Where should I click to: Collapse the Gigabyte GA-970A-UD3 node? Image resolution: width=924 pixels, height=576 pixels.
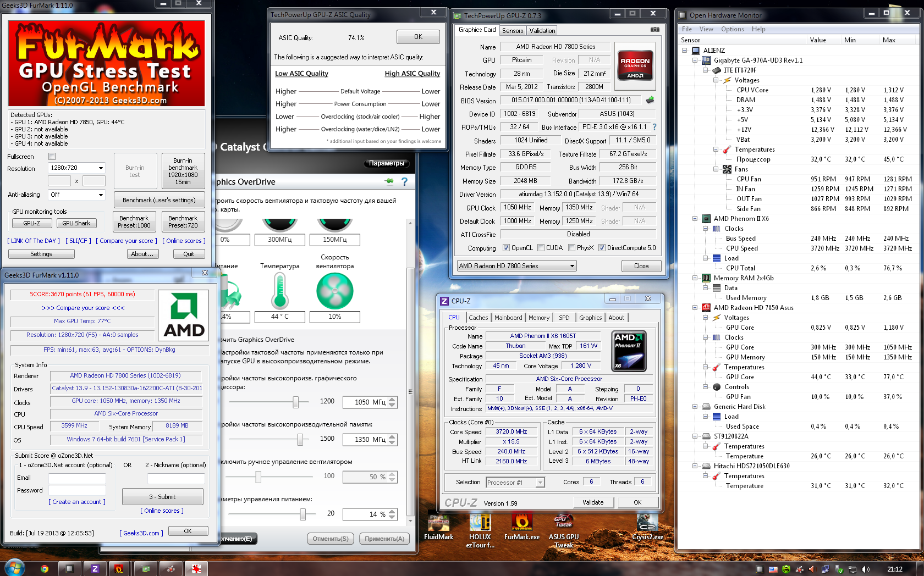[x=695, y=60]
